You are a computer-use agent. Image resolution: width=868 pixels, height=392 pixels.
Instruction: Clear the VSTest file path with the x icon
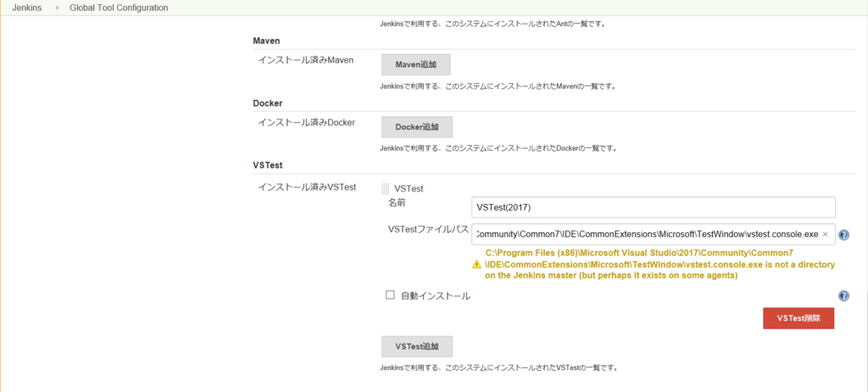coord(826,235)
